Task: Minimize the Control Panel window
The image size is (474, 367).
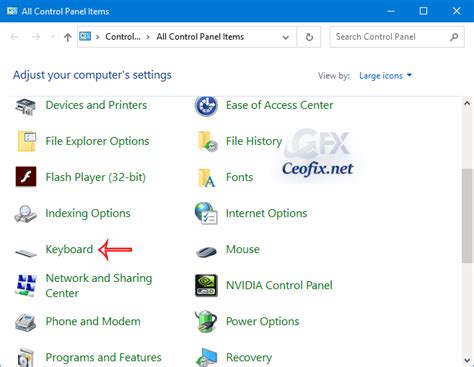Action: 391,11
